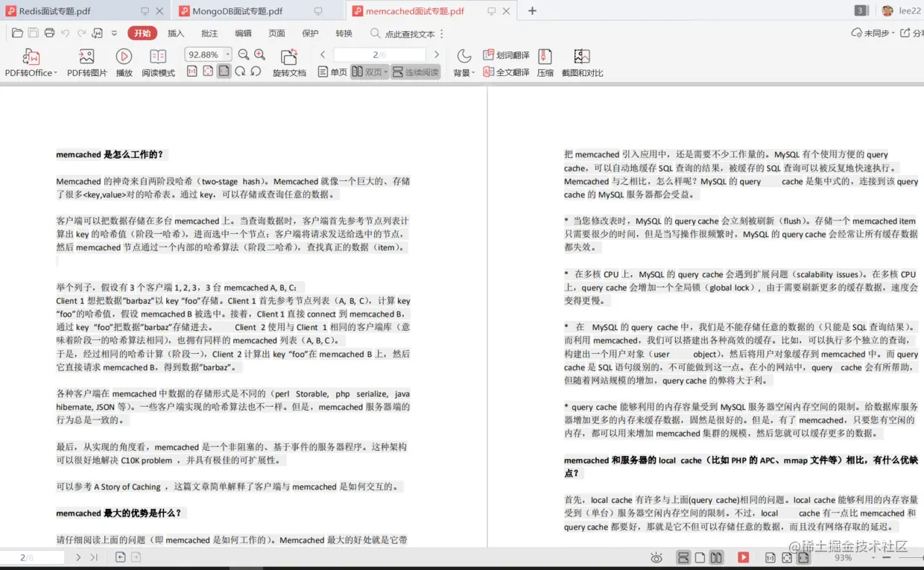
Task: Open 全文翻译 full-text translation
Action: pyautogui.click(x=506, y=72)
